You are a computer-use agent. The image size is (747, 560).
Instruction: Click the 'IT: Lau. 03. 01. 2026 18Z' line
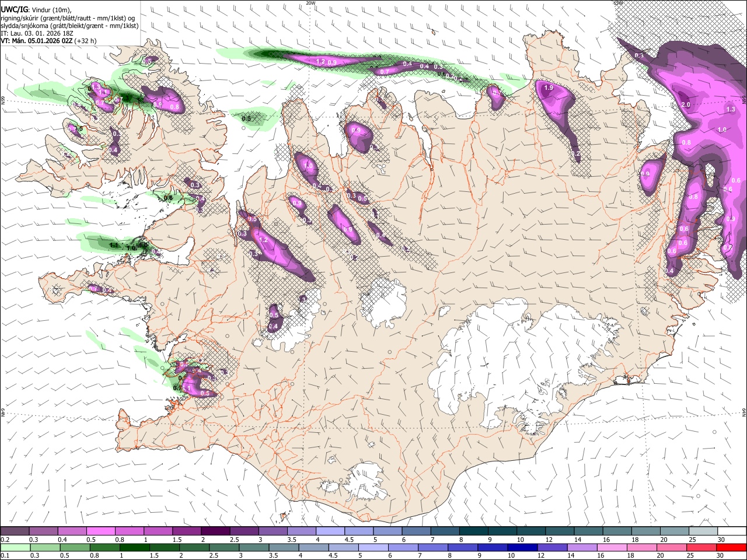(37, 33)
